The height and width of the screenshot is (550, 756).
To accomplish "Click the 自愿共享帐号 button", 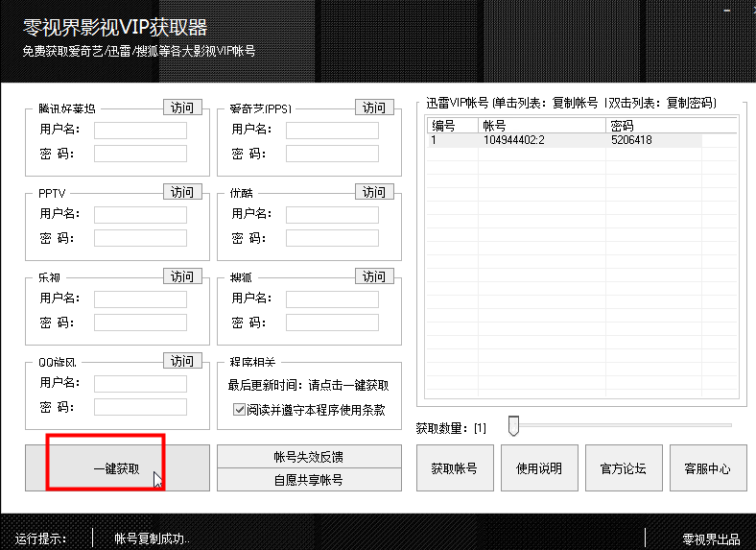I will point(309,480).
